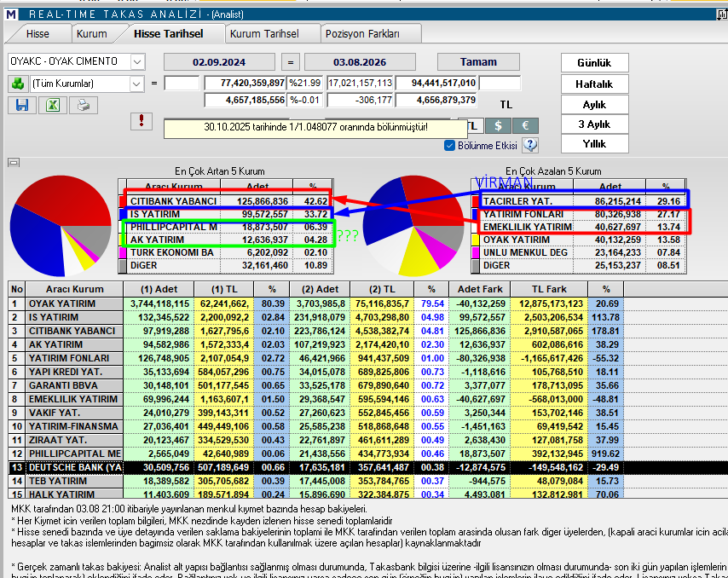This screenshot has height=578, width=728.
Task: Click the right pie chart of decreasing institutions
Action: point(413,226)
